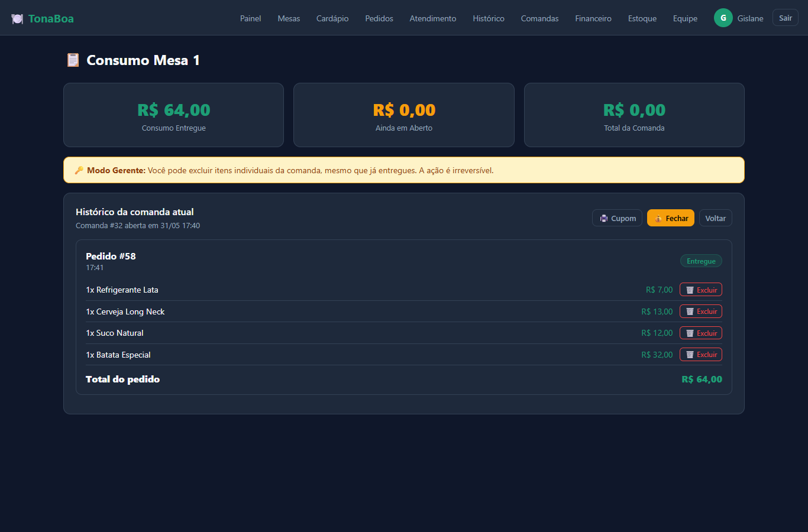Click the 'Total do pedido' label
The height and width of the screenshot is (532, 808).
point(122,379)
